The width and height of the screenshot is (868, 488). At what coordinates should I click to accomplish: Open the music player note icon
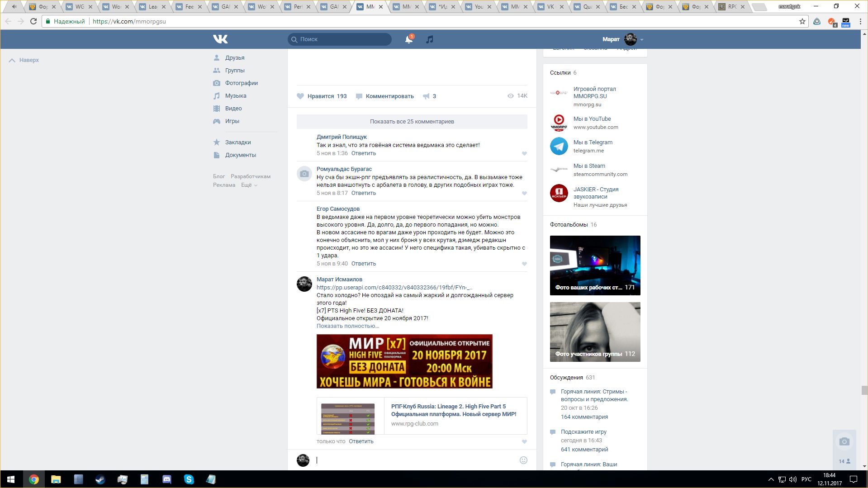point(430,39)
